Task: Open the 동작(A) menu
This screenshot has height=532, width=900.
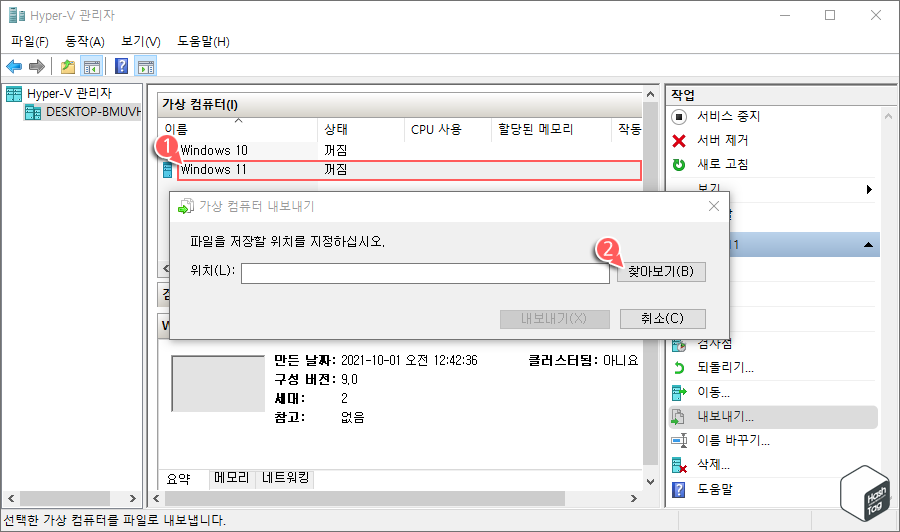Action: 85,41
